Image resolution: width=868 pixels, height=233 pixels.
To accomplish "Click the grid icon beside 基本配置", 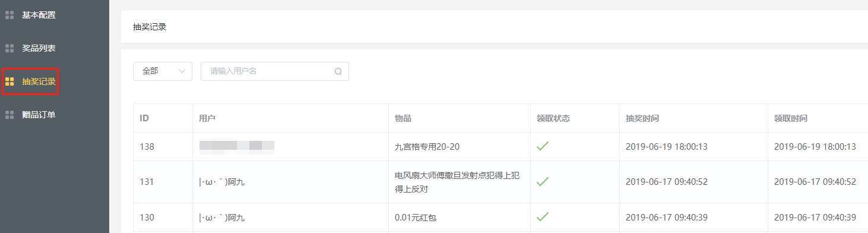I will pyautogui.click(x=9, y=15).
